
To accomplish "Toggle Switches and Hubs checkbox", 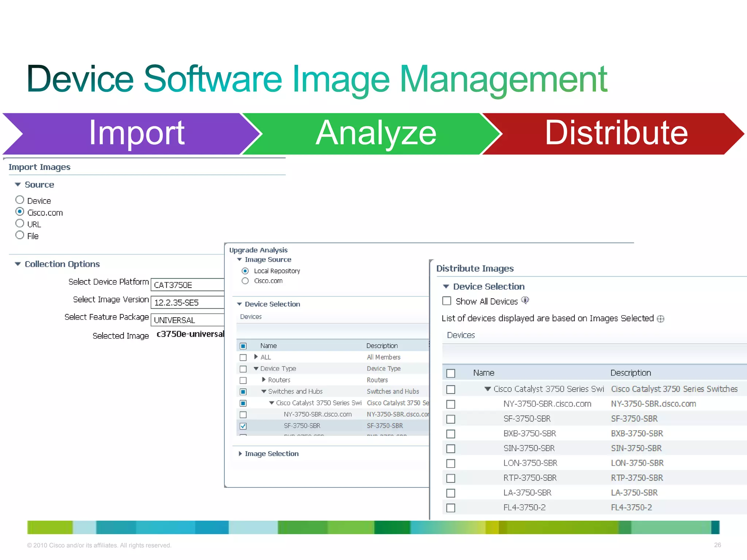I will pyautogui.click(x=243, y=392).
